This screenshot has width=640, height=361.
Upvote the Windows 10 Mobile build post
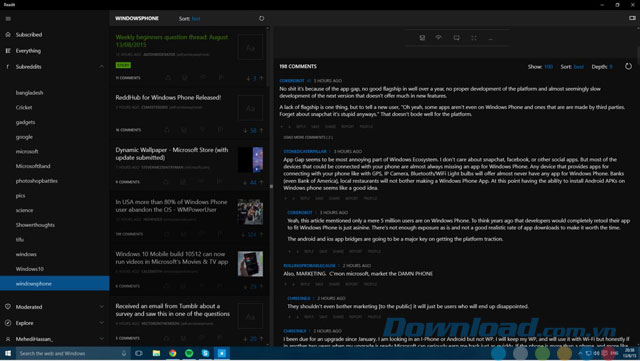[262, 286]
